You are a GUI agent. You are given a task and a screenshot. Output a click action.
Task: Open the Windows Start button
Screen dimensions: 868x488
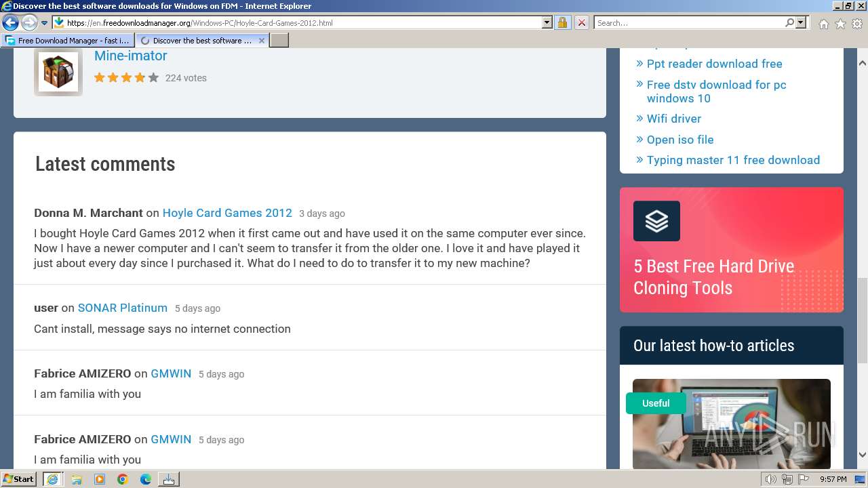[x=19, y=479]
